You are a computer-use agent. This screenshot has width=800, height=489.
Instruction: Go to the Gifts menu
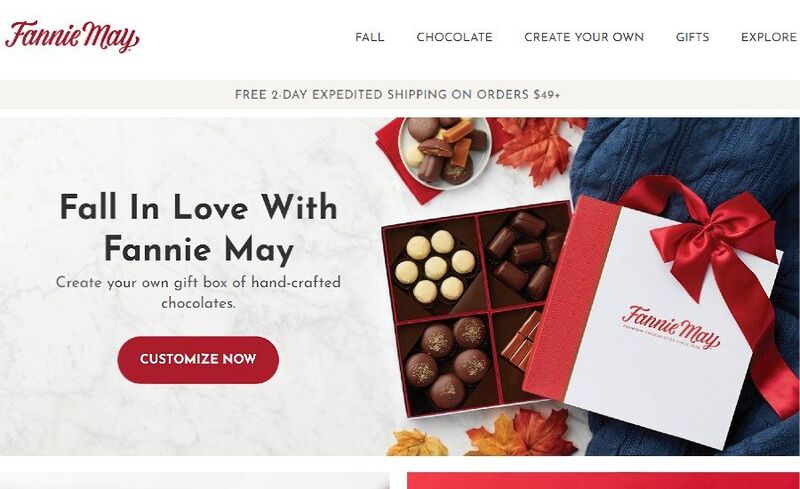point(692,37)
